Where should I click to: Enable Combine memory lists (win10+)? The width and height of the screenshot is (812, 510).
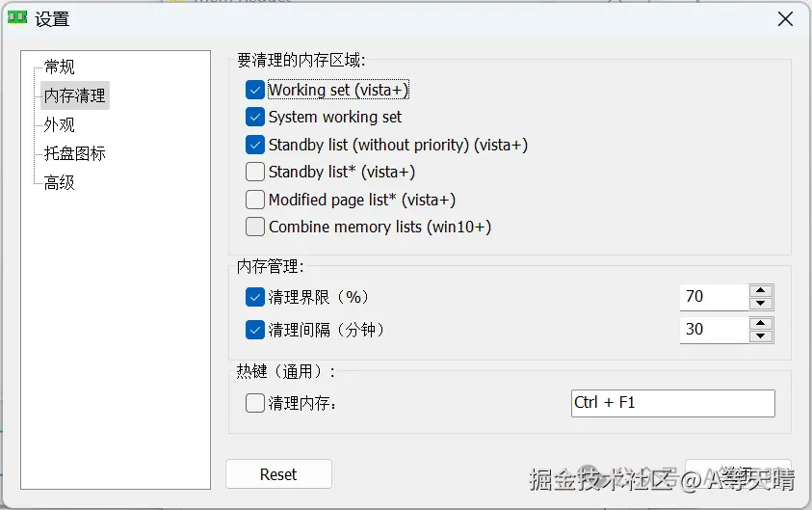point(255,228)
